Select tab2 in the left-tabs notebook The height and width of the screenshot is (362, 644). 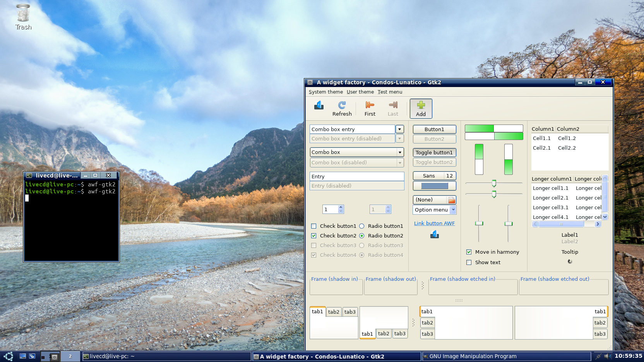428,323
